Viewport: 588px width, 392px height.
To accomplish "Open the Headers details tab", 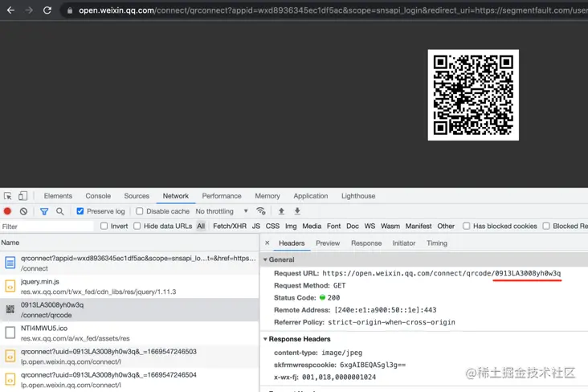I will click(x=292, y=243).
